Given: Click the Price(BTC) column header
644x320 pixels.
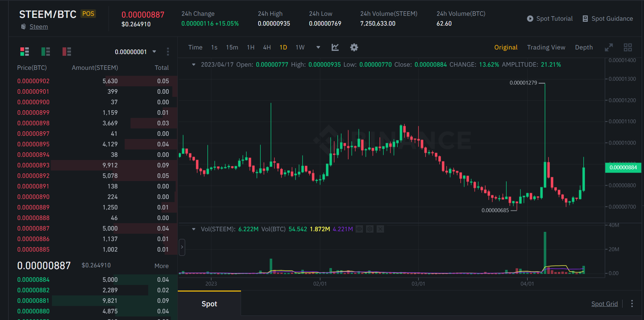Looking at the screenshot, I should (x=32, y=68).
